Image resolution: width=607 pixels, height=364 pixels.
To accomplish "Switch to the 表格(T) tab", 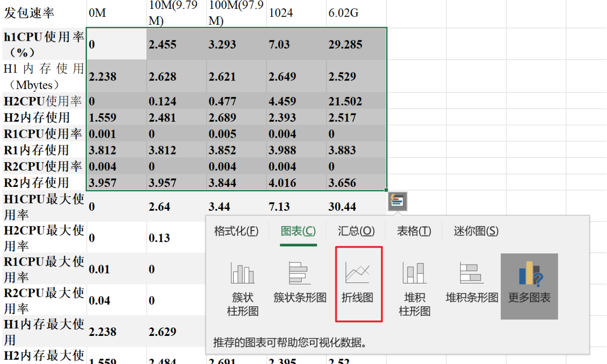I will (x=414, y=231).
